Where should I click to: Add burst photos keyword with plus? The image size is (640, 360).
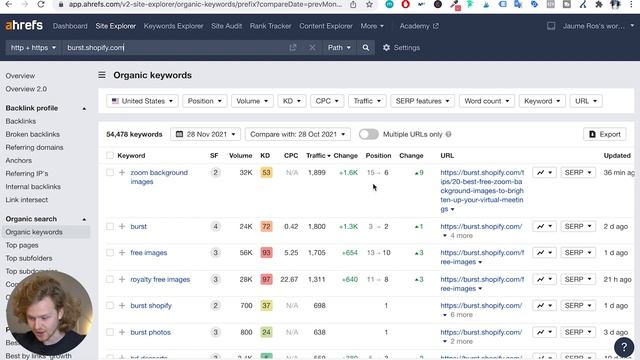[122, 332]
